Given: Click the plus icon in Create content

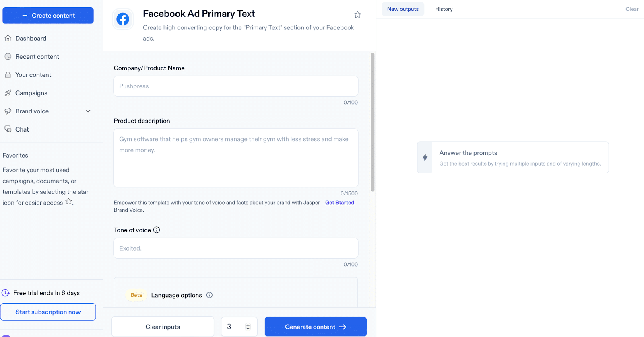Looking at the screenshot, I should pyautogui.click(x=25, y=15).
